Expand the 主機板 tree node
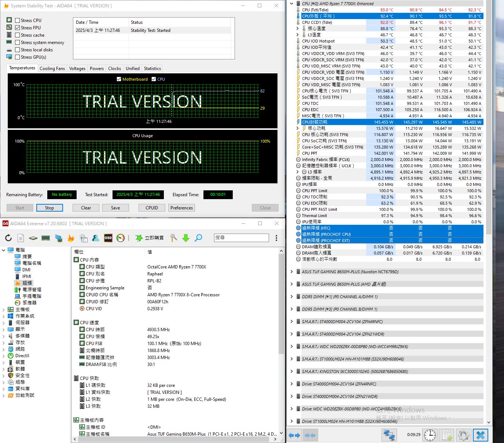The width and height of the screenshot is (504, 443). [4, 310]
